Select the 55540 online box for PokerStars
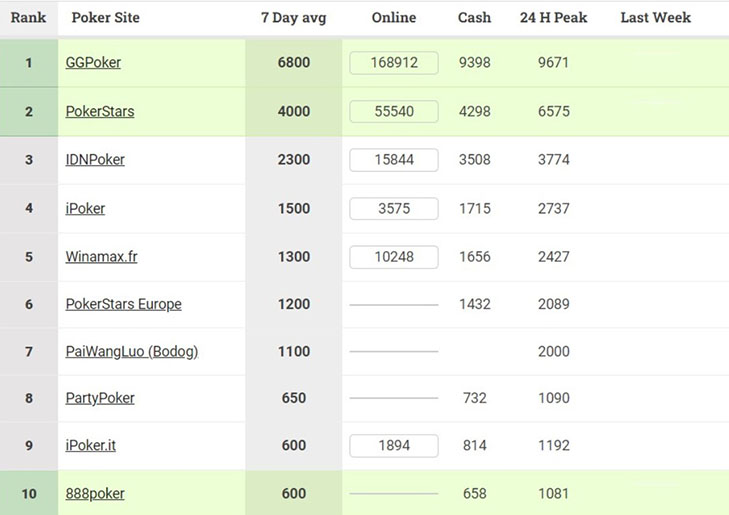This screenshot has height=515, width=729. tap(394, 112)
